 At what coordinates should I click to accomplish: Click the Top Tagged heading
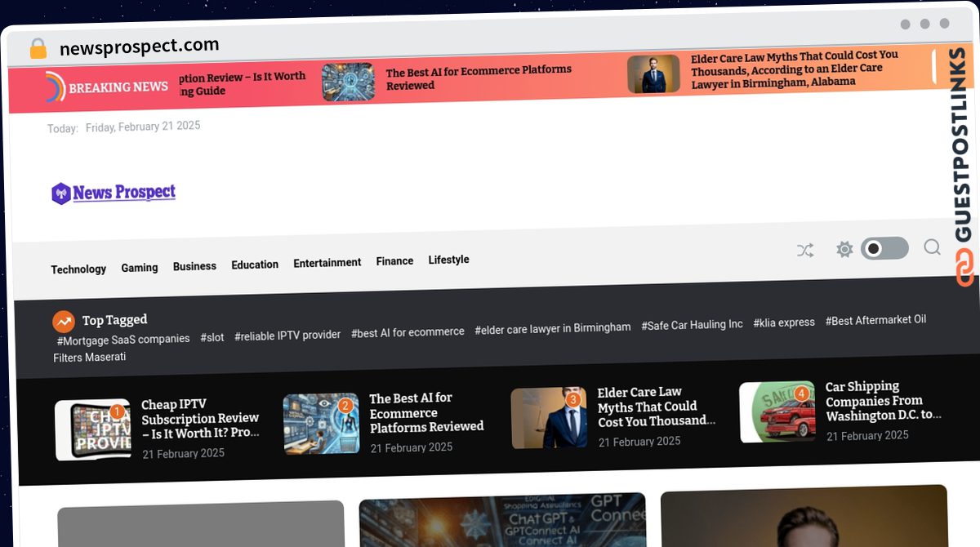click(x=114, y=321)
